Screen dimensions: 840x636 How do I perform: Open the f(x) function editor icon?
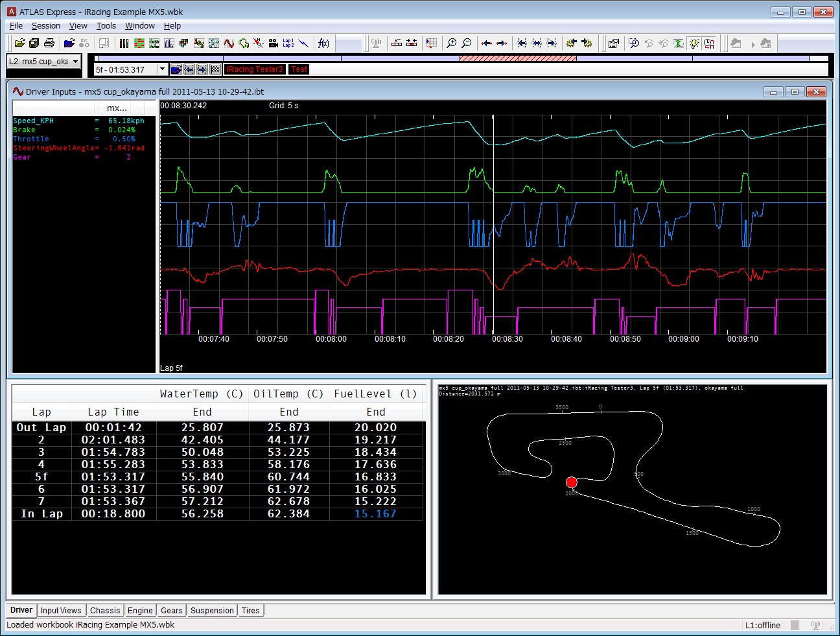[x=323, y=43]
